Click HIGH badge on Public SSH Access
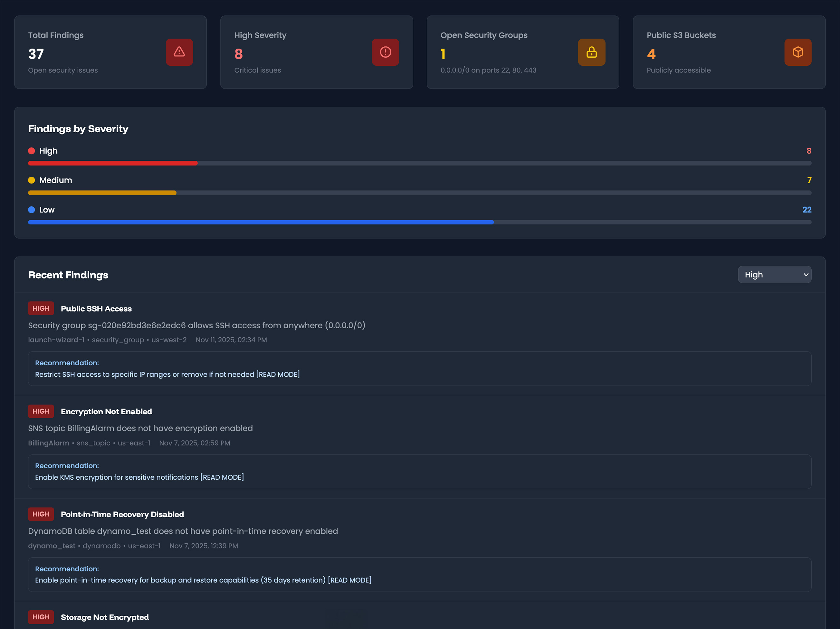840x629 pixels. pos(41,308)
